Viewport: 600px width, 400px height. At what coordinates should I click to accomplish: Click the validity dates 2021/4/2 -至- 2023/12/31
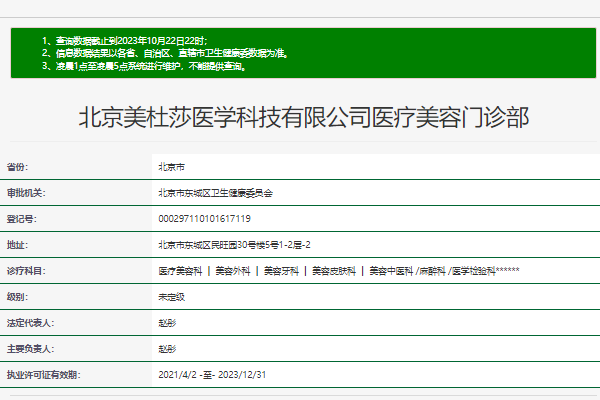tap(212, 375)
